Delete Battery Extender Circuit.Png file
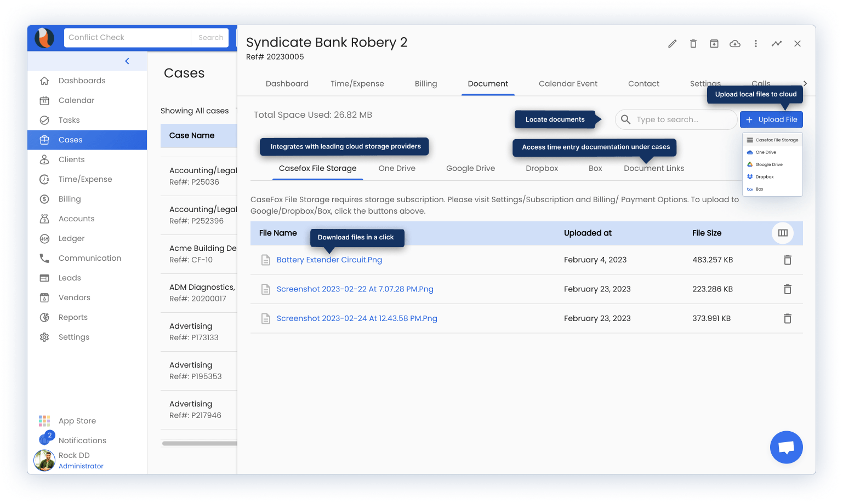The width and height of the screenshot is (843, 504). coord(787,260)
